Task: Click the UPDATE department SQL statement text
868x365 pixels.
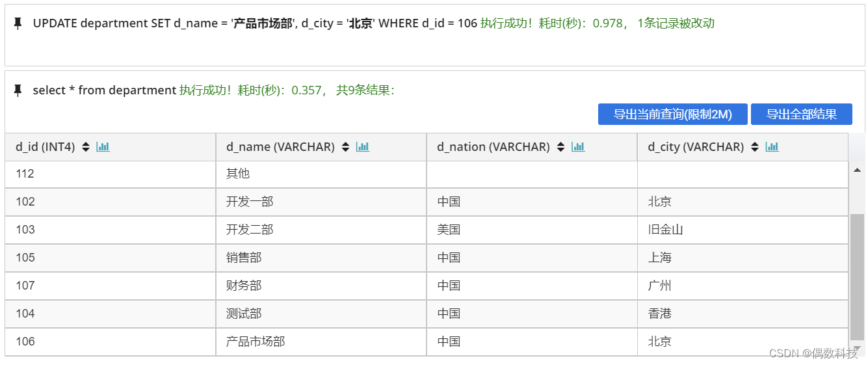Action: (x=255, y=23)
